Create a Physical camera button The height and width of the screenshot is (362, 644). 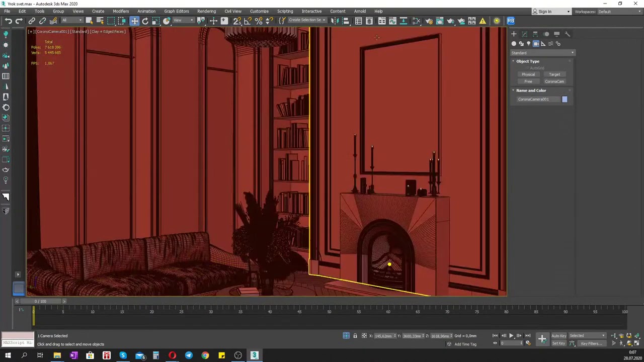click(x=528, y=74)
